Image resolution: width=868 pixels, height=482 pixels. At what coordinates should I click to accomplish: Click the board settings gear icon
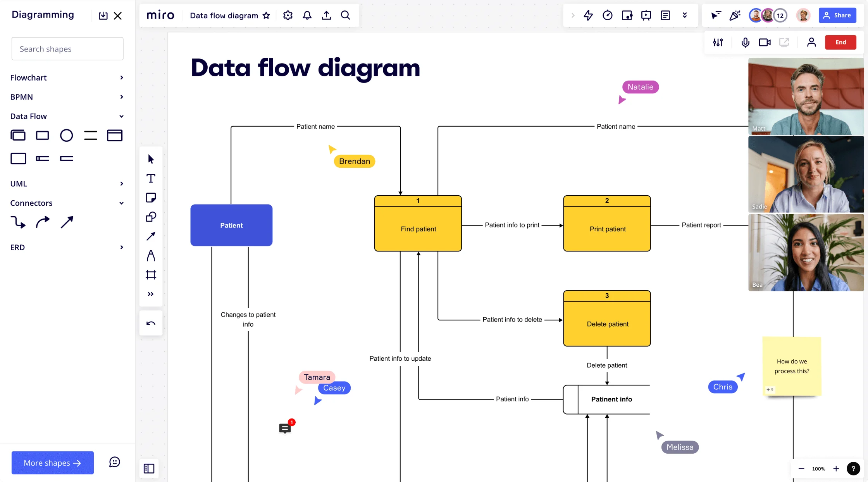287,15
